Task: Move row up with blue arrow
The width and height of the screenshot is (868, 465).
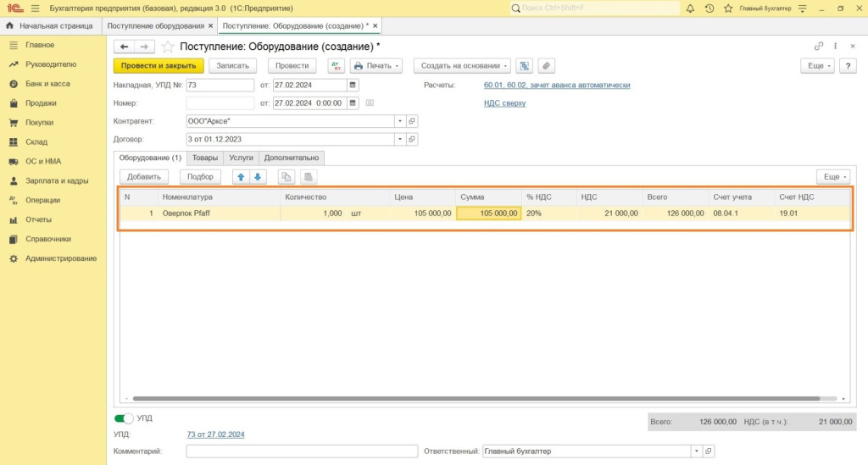Action: (241, 177)
